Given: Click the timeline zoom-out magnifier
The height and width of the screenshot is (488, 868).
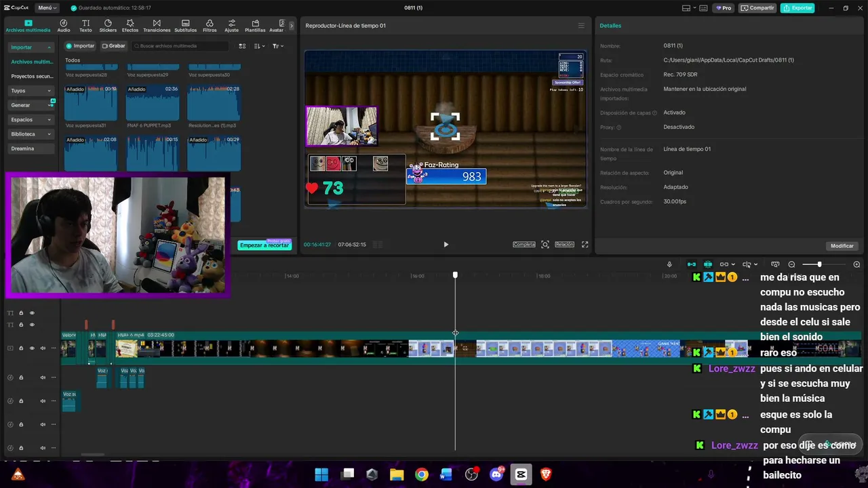Looking at the screenshot, I should [791, 264].
